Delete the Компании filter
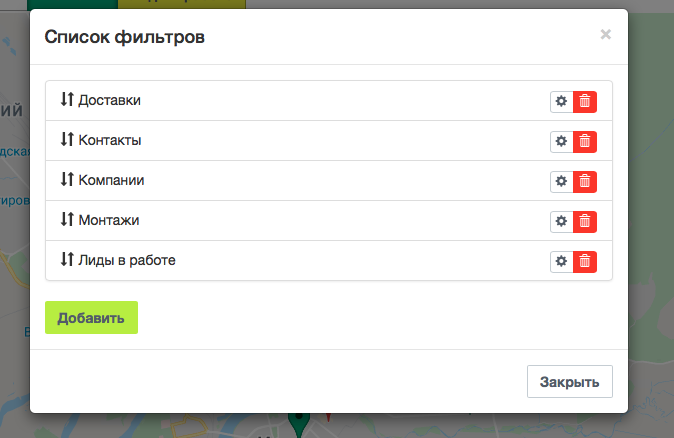The height and width of the screenshot is (438, 674). pos(585,182)
